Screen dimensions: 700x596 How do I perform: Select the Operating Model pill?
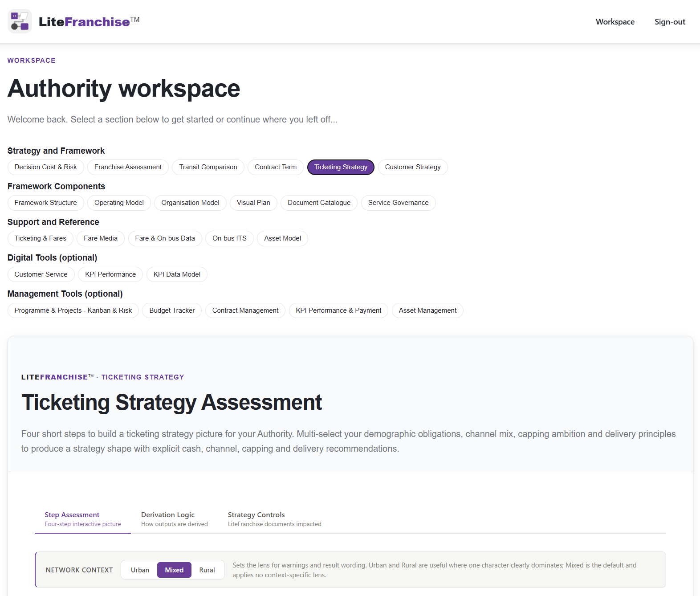coord(119,203)
